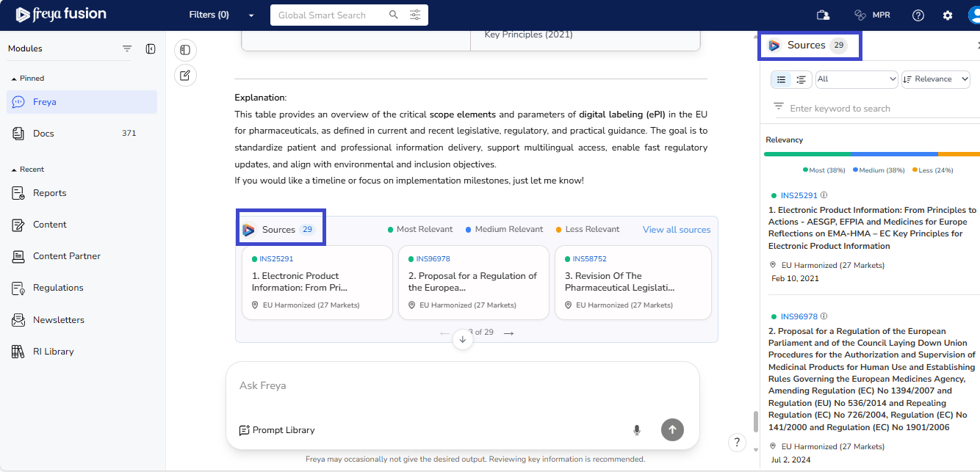
Task: Click the advanced search sliders icon
Action: pyautogui.click(x=415, y=15)
